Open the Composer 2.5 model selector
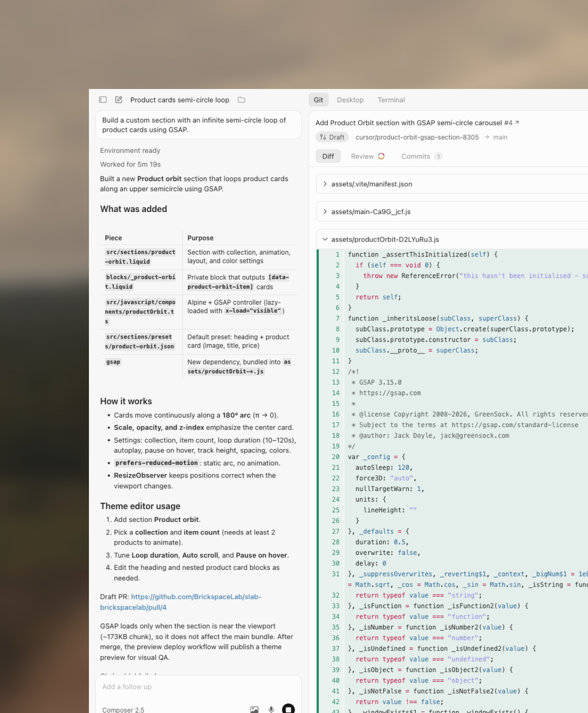588x713 pixels. pyautogui.click(x=123, y=709)
